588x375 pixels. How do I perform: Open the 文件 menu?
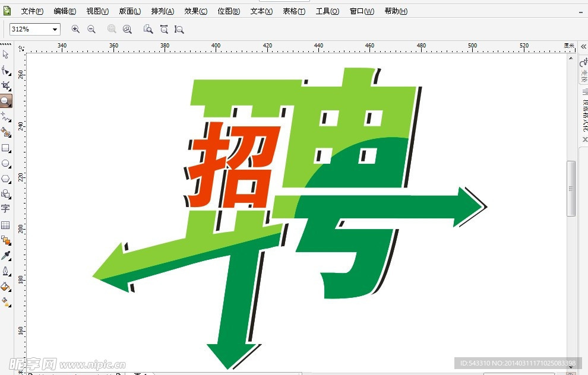pyautogui.click(x=31, y=11)
